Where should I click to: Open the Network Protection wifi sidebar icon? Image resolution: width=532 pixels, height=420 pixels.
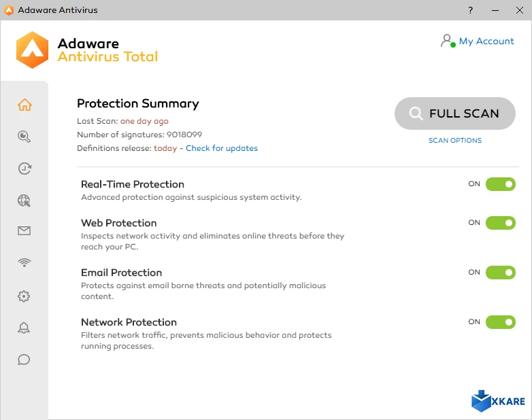click(24, 262)
